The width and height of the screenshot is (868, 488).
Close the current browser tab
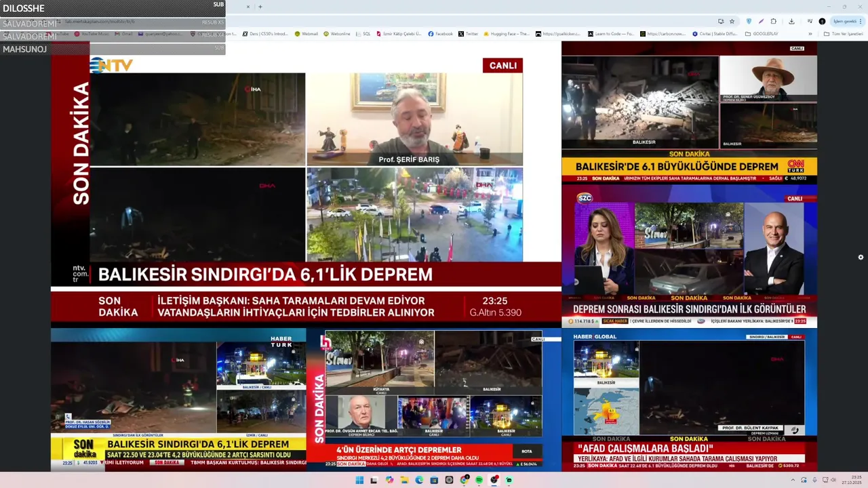pyautogui.click(x=248, y=7)
